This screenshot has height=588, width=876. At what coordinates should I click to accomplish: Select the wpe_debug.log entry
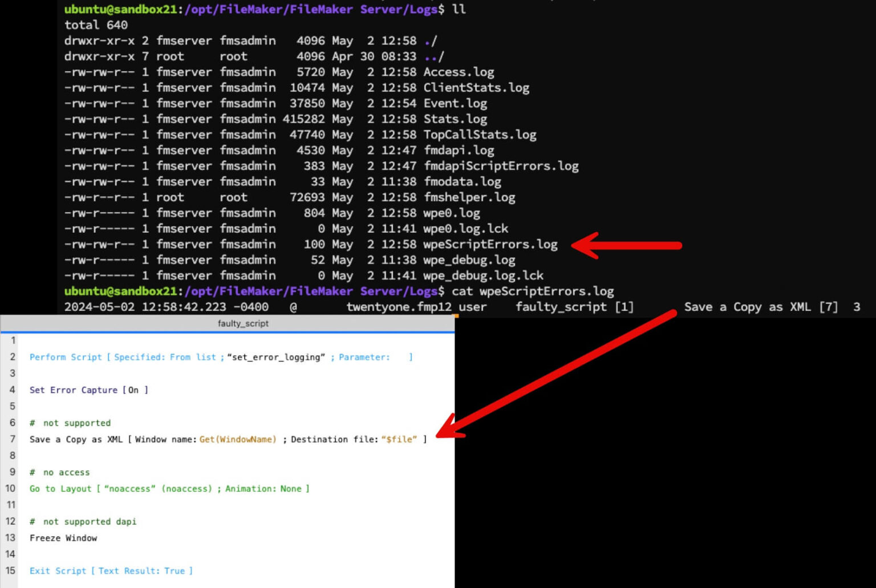469,260
